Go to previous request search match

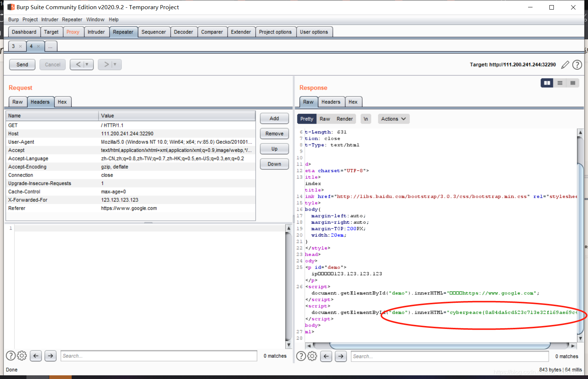click(x=36, y=356)
